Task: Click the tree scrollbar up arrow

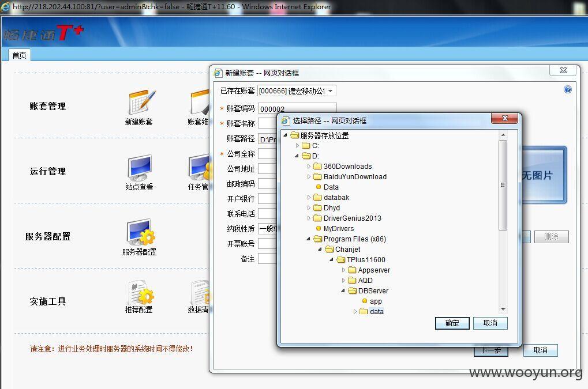Action: [503, 135]
